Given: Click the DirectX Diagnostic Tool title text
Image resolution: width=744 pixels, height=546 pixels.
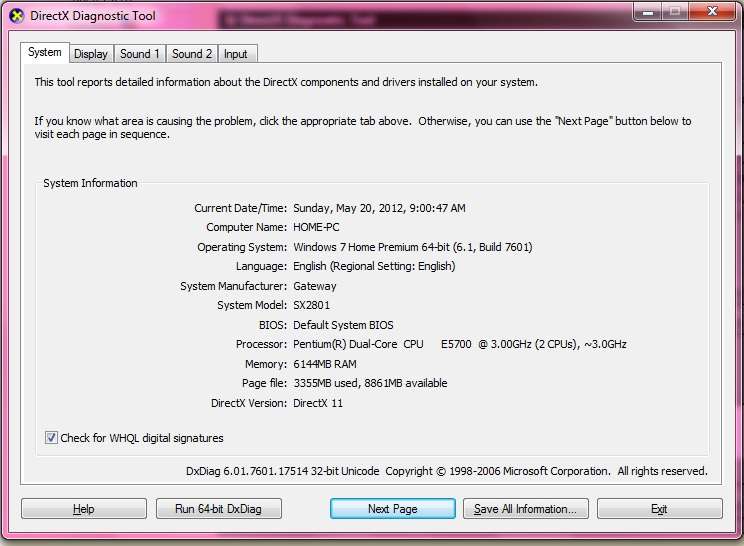Looking at the screenshot, I should coord(93,16).
